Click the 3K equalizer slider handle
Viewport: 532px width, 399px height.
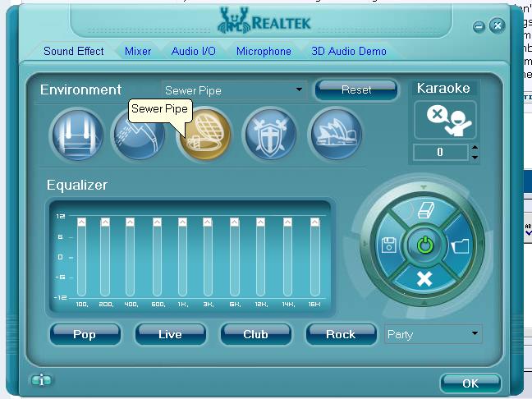(208, 222)
